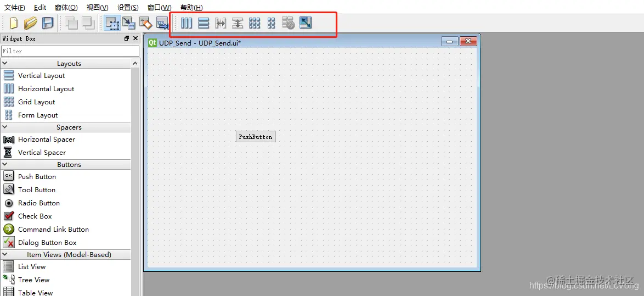The width and height of the screenshot is (644, 296).
Task: Click the Bring to Front toolbar icon
Action: click(88, 23)
